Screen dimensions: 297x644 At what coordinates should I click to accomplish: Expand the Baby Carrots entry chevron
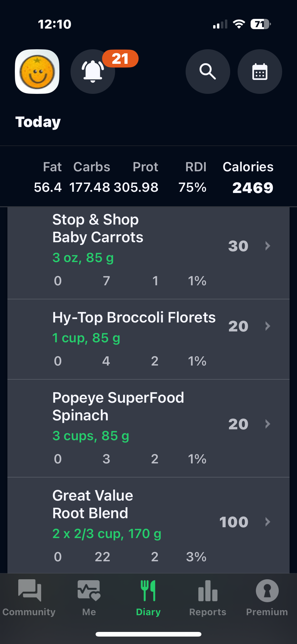pyautogui.click(x=268, y=246)
